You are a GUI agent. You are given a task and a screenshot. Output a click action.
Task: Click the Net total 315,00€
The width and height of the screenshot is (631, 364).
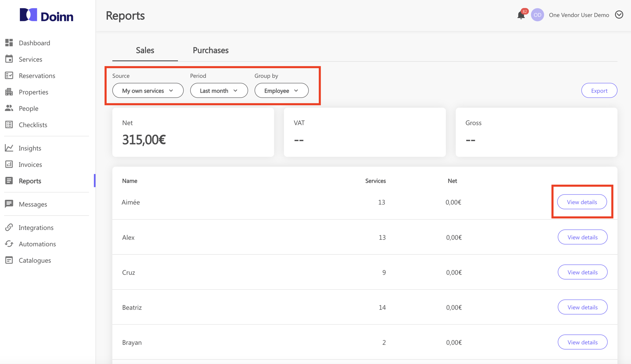(x=144, y=140)
